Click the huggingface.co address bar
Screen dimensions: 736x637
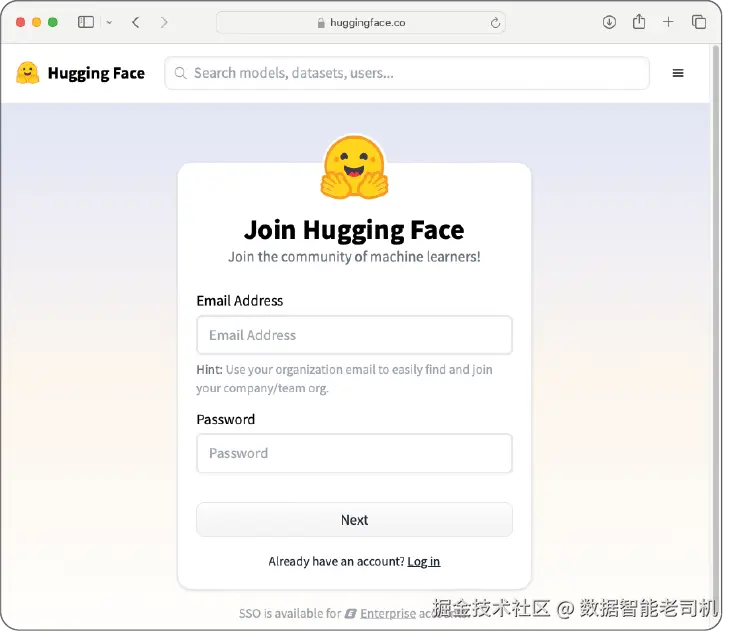[x=360, y=23]
